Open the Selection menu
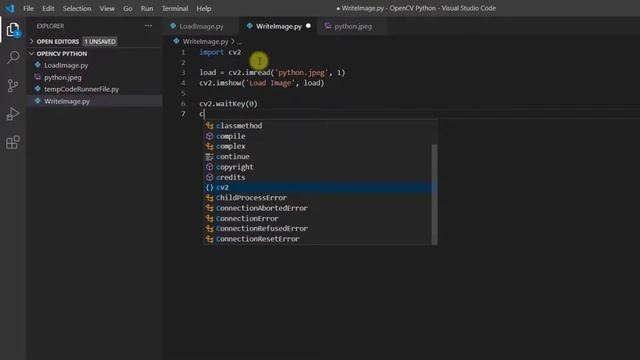The width and height of the screenshot is (640, 360). 77,8
